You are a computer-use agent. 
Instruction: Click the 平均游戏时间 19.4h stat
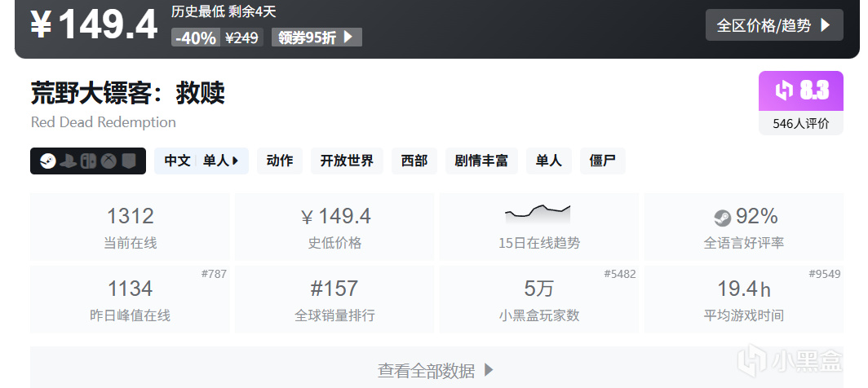pos(744,299)
